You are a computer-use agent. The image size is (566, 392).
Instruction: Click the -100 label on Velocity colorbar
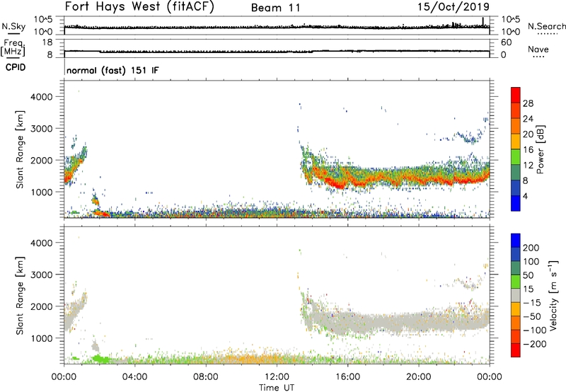pos(535,330)
